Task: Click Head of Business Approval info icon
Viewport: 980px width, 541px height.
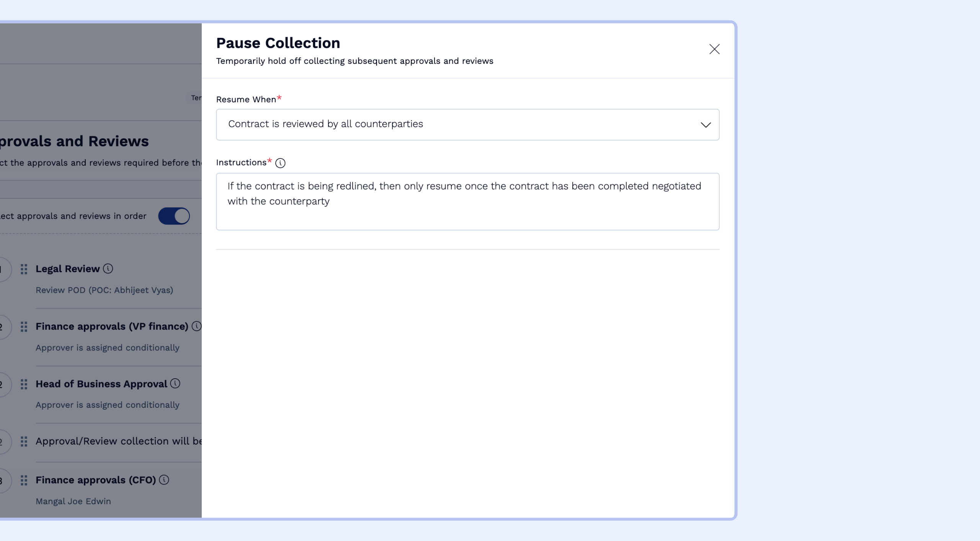Action: pos(175,384)
